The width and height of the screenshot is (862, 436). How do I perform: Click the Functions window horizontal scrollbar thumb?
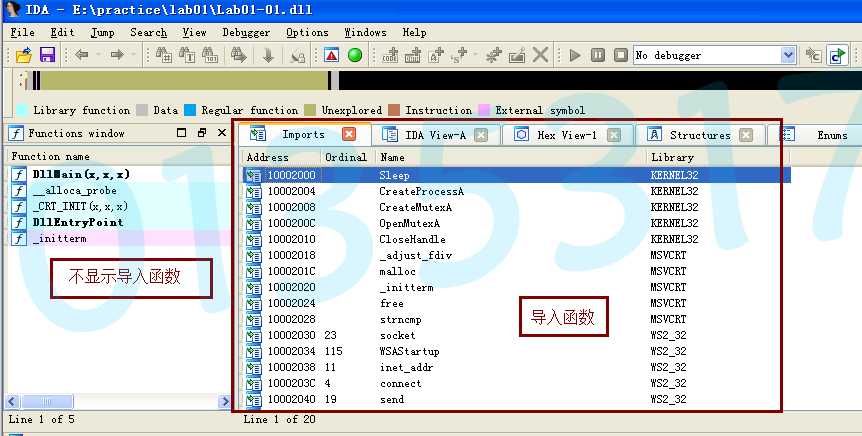47,402
